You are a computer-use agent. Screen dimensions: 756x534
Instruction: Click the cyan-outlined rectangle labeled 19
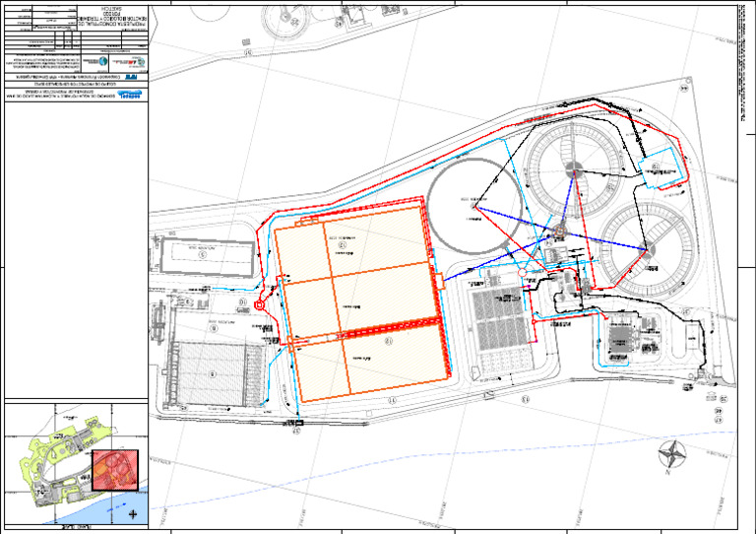tap(661, 167)
